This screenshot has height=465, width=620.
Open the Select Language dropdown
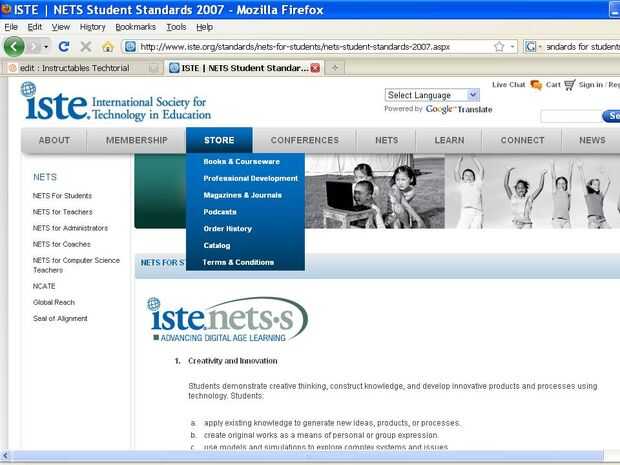pos(432,95)
